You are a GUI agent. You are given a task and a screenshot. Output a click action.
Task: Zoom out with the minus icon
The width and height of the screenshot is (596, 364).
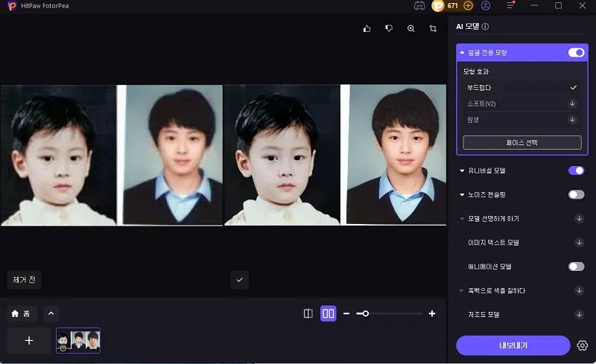pyautogui.click(x=346, y=313)
